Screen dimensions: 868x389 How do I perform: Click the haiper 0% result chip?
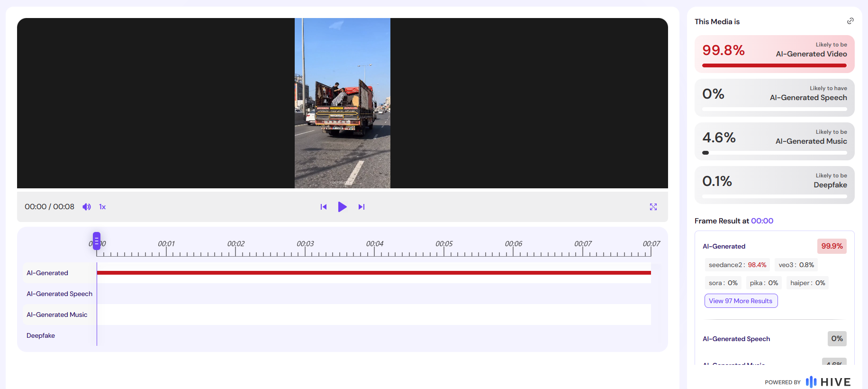(808, 283)
